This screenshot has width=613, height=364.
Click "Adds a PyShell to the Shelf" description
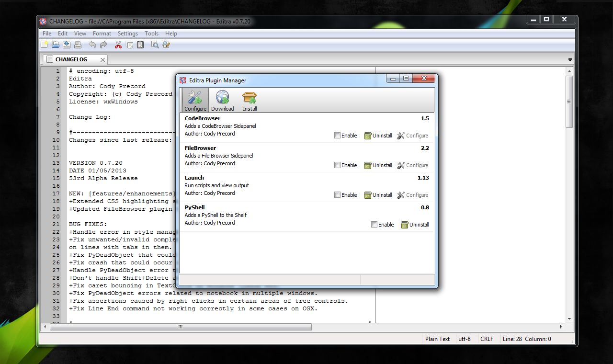point(216,215)
